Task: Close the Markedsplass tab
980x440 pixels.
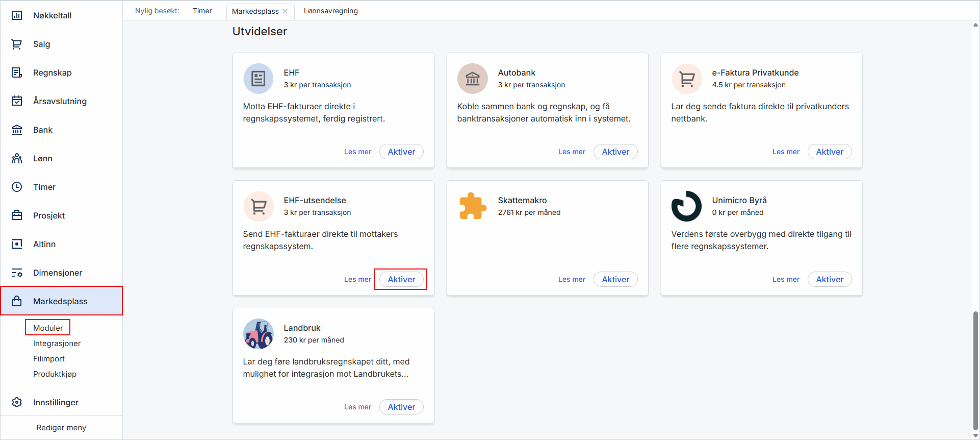Action: pyautogui.click(x=285, y=11)
